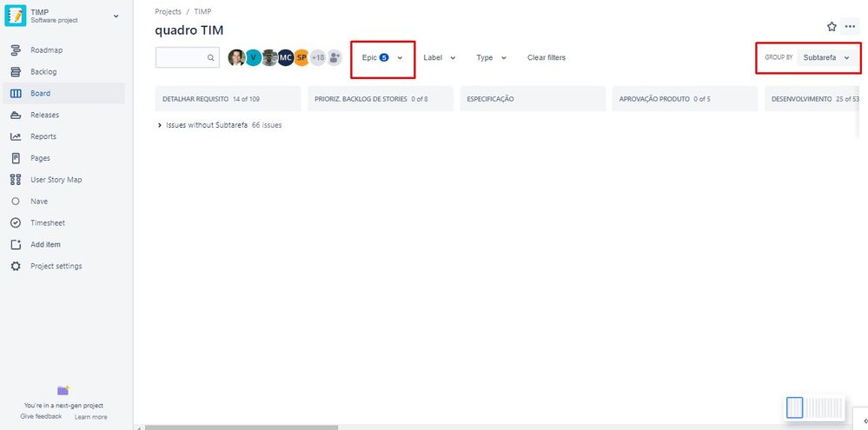The width and height of the screenshot is (868, 430).
Task: Click the Project settings gear icon
Action: 16,266
